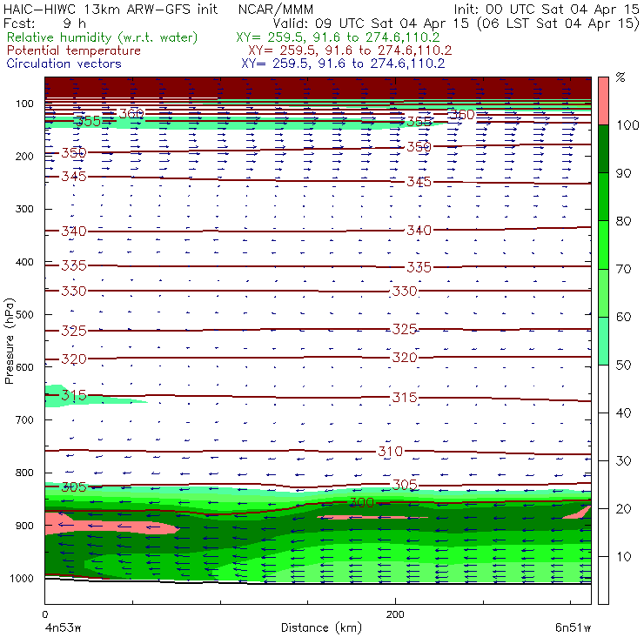Click the dark red band at plot top
This screenshot has height=644, width=644.
(318, 88)
